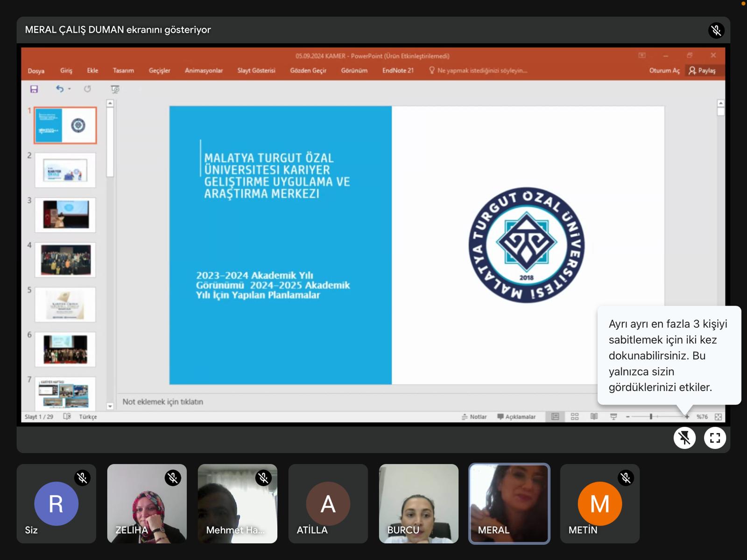The image size is (747, 560).
Task: Select slide 4 thumbnail
Action: pos(65,260)
